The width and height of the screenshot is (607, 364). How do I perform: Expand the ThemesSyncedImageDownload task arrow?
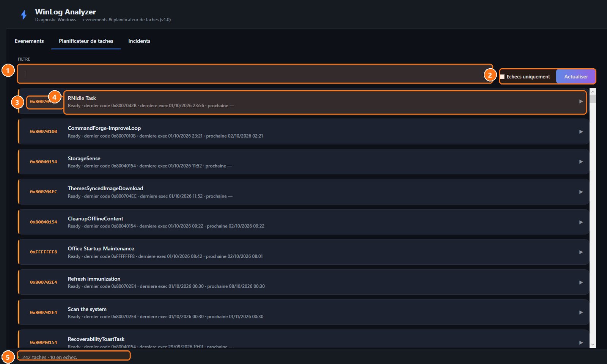coord(581,192)
